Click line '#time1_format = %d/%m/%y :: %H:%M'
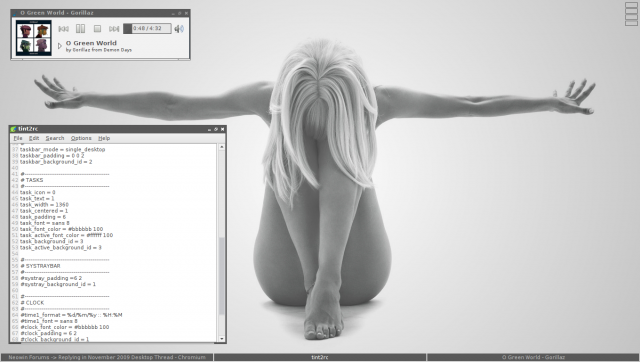 point(71,315)
